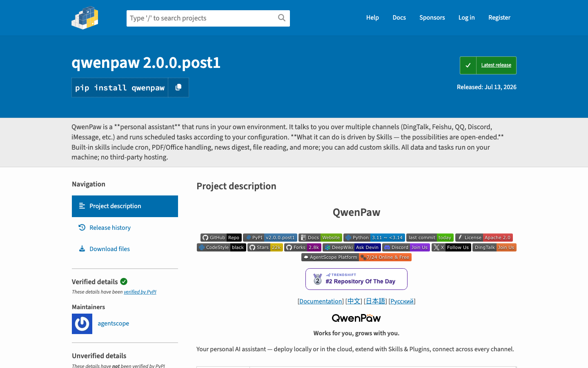Open the 中文 language link
Viewport: 588px width, 368px height.
pos(354,301)
